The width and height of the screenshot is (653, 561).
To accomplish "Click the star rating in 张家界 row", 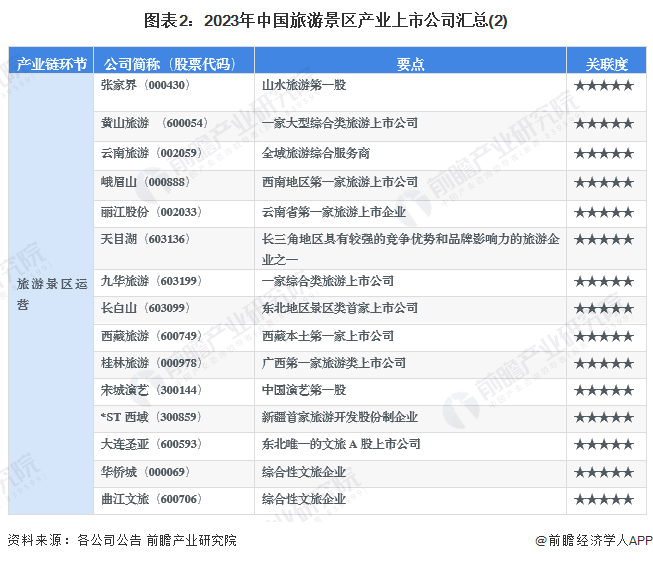I will (604, 85).
